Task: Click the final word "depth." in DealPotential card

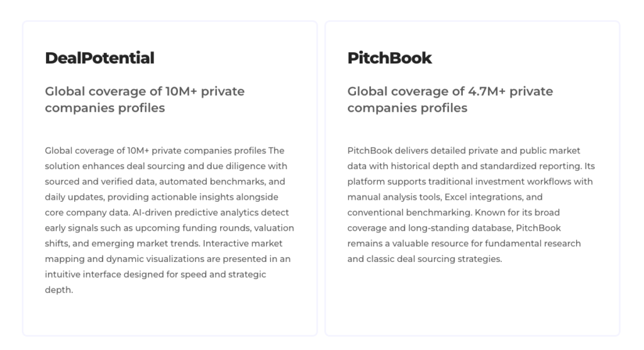Action: [59, 290]
